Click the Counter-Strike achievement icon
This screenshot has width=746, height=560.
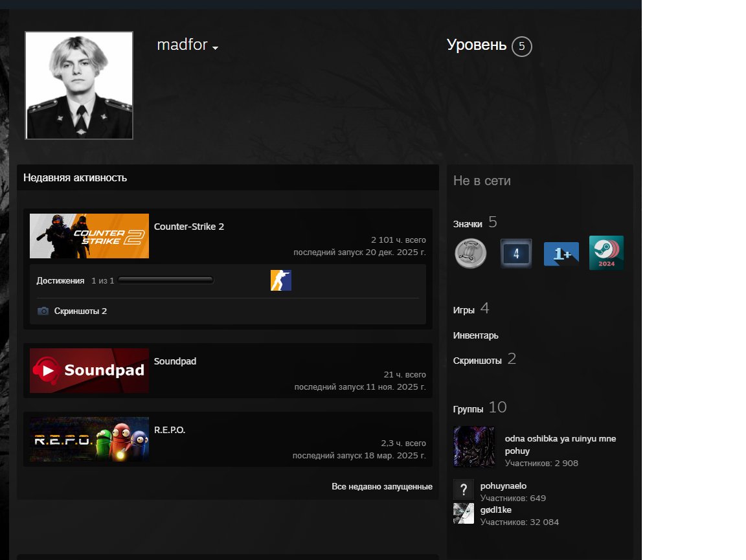(281, 280)
